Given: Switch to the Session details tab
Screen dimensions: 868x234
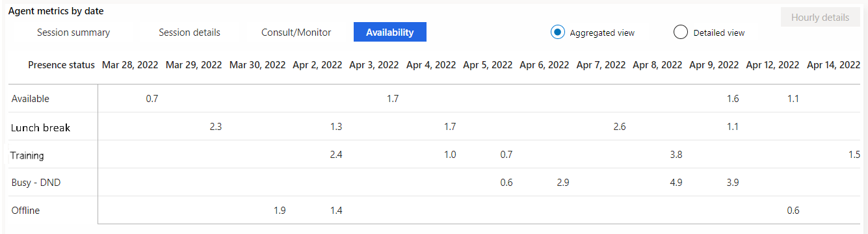Looking at the screenshot, I should click(189, 32).
